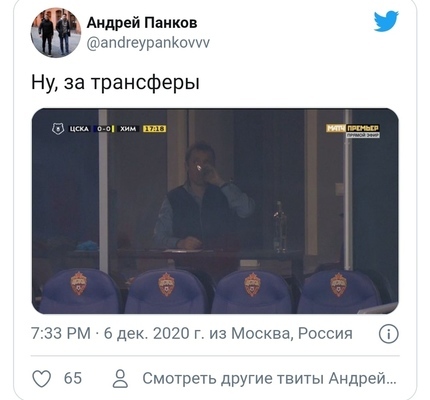Click the Москва, Россия location link

click(x=292, y=333)
